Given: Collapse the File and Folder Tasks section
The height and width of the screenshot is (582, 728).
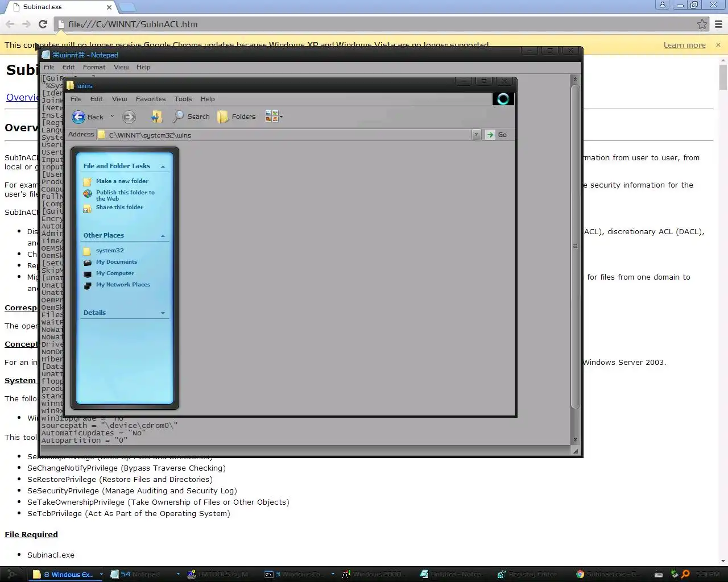Looking at the screenshot, I should click(163, 167).
